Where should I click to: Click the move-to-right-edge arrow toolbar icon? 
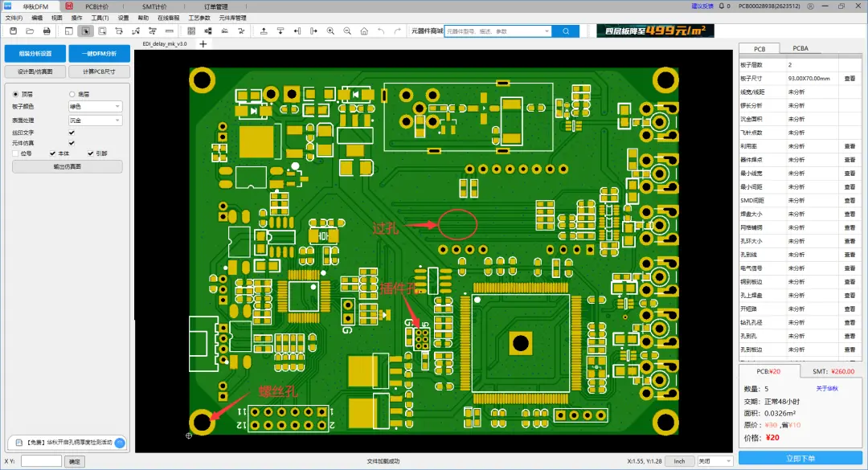tap(314, 31)
